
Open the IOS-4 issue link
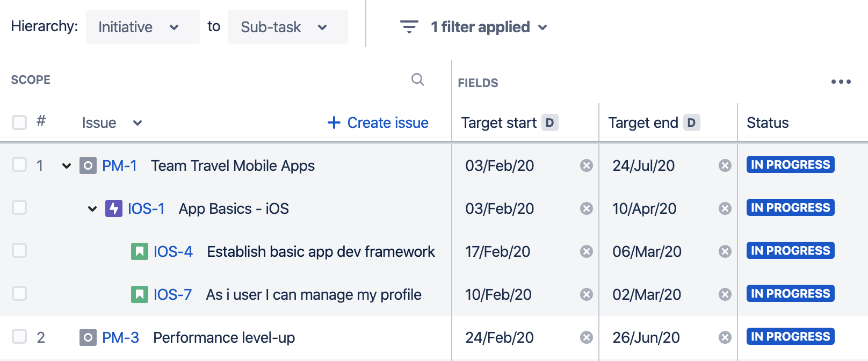click(x=173, y=251)
